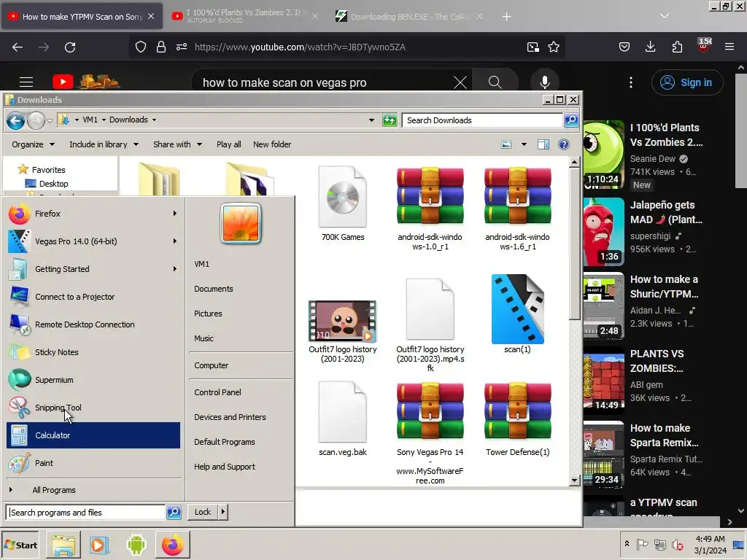The width and height of the screenshot is (747, 560).
Task: Click the New folder button
Action: 272,144
